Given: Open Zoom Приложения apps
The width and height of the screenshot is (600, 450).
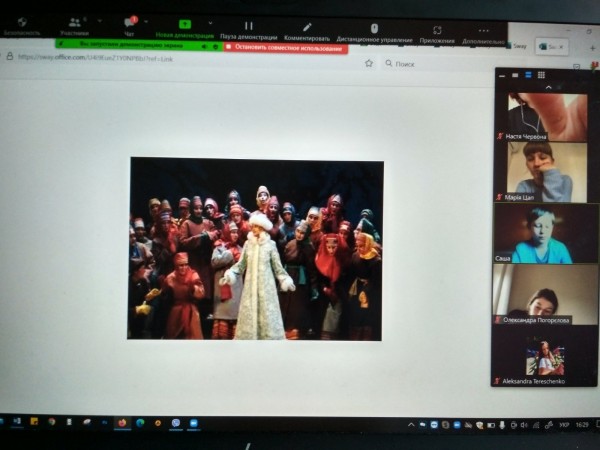Looking at the screenshot, I should click(437, 34).
